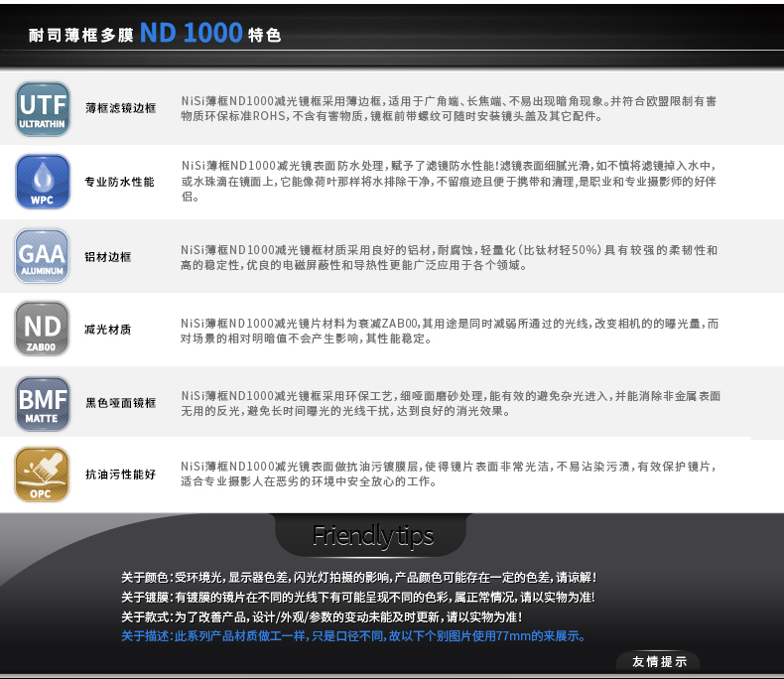The width and height of the screenshot is (784, 679).
Task: Click the matte frame description paragraph
Action: 451,403
